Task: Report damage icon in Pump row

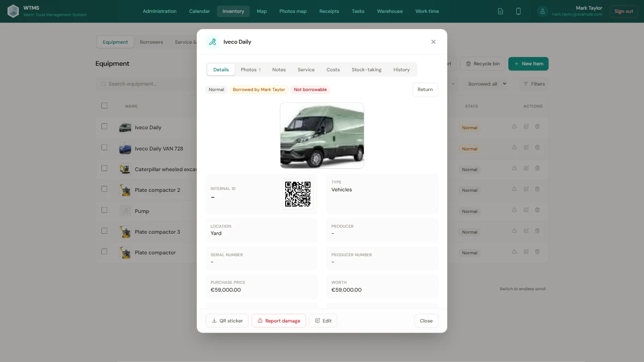Action: point(514,210)
